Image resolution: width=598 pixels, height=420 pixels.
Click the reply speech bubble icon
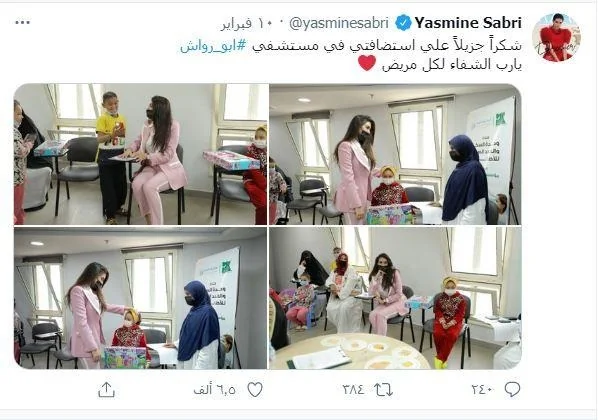coord(512,389)
